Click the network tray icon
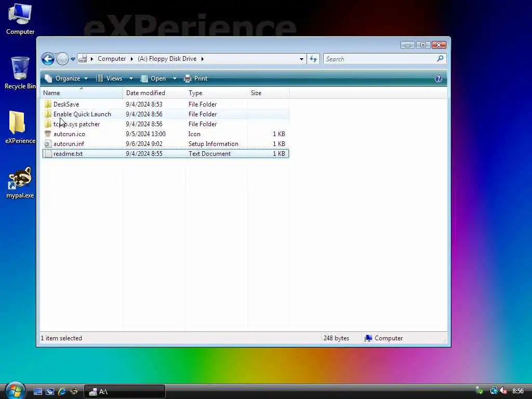The height and width of the screenshot is (399, 532). click(494, 391)
